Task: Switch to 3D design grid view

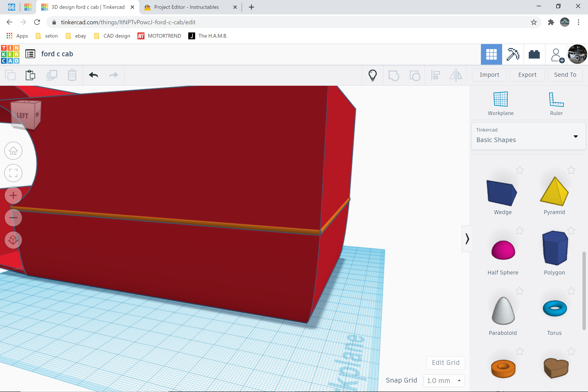Action: pos(491,54)
